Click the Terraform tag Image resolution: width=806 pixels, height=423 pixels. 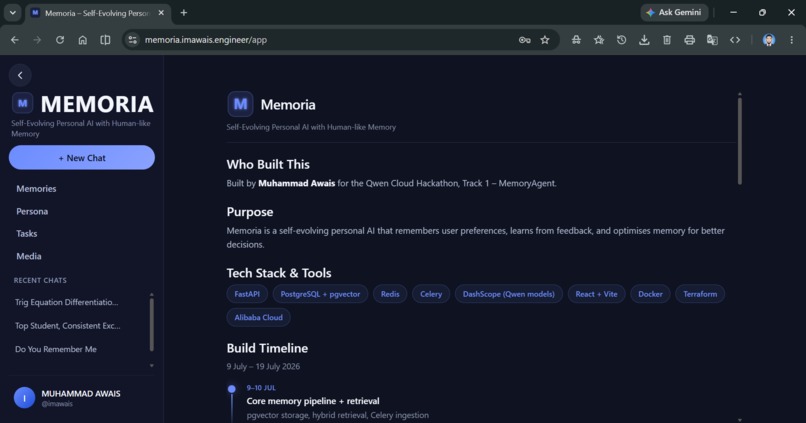pyautogui.click(x=700, y=294)
